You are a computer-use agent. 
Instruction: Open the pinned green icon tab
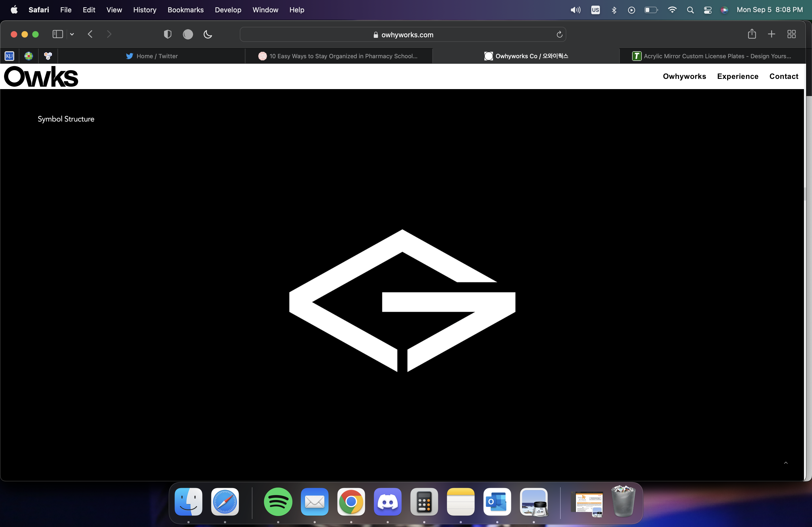pos(29,56)
